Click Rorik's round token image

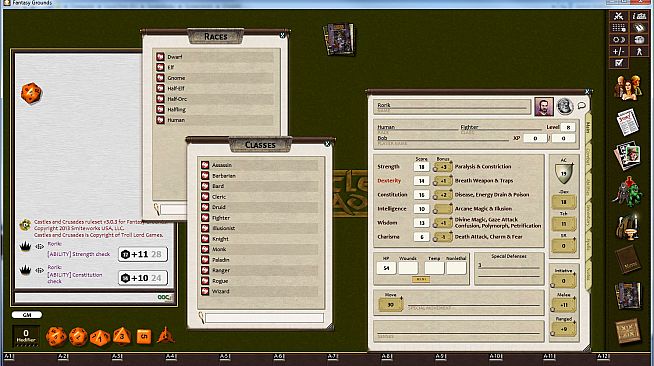tap(564, 107)
